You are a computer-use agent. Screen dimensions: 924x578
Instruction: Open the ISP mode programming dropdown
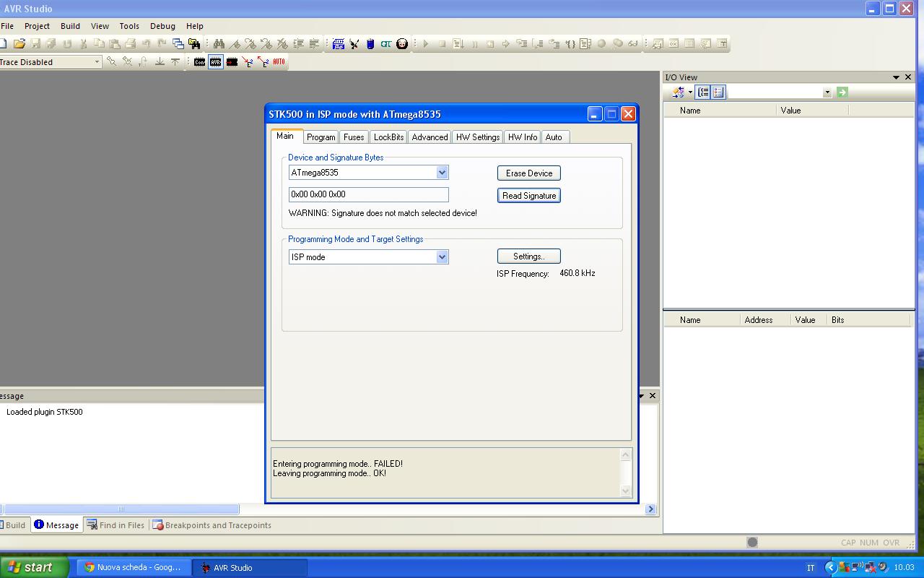coord(442,257)
